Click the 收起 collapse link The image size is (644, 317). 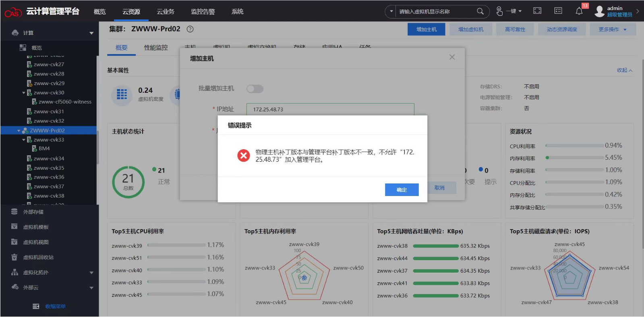pyautogui.click(x=625, y=70)
